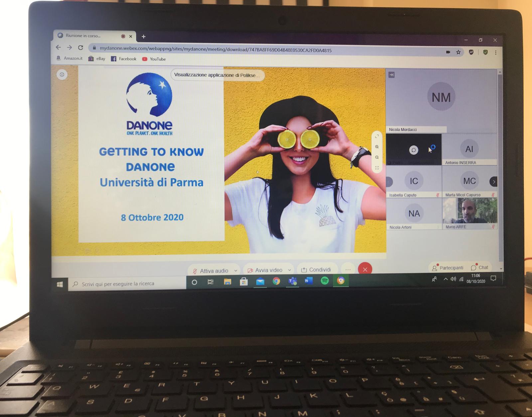Click Condividi to share content
Screen dimensions: 532x417
pos(316,270)
